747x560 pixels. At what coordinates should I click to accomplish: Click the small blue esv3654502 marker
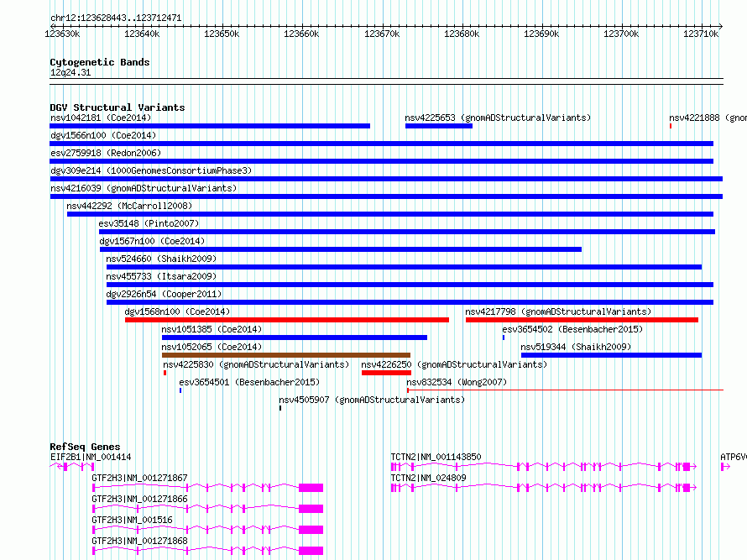(504, 338)
